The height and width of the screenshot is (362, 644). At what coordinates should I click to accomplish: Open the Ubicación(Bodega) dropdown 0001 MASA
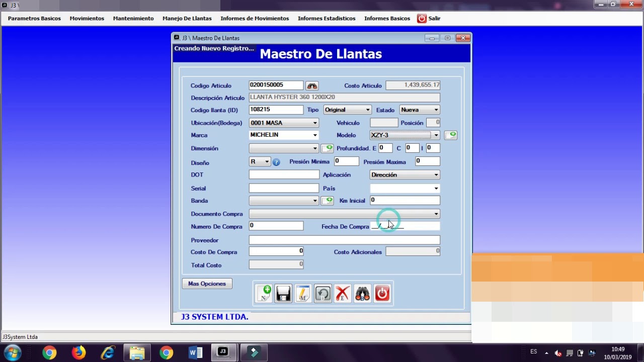[315, 123]
